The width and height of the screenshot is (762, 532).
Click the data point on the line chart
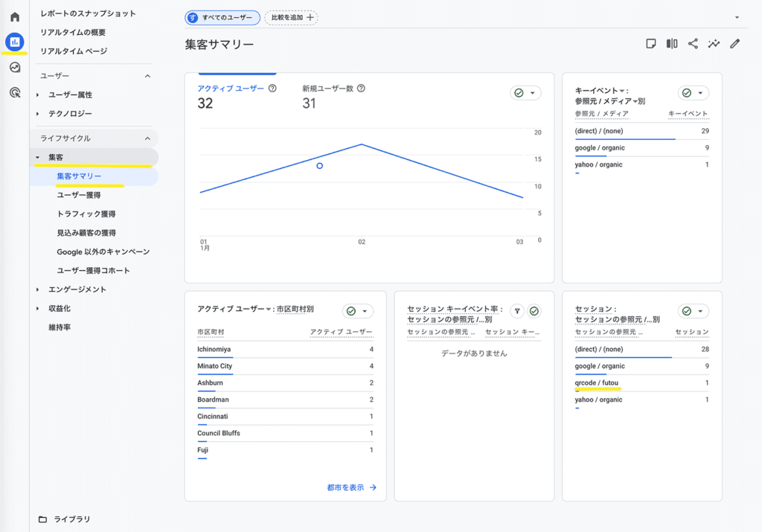(x=320, y=165)
